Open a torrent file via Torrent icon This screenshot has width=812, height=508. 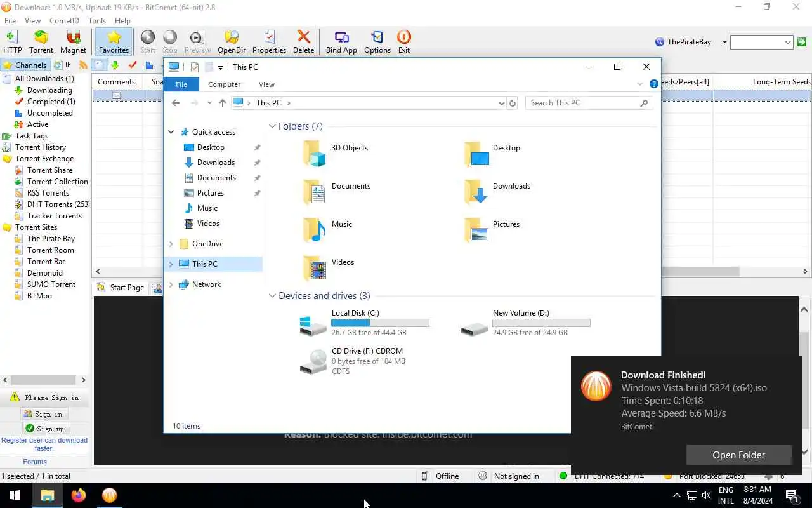[41, 42]
